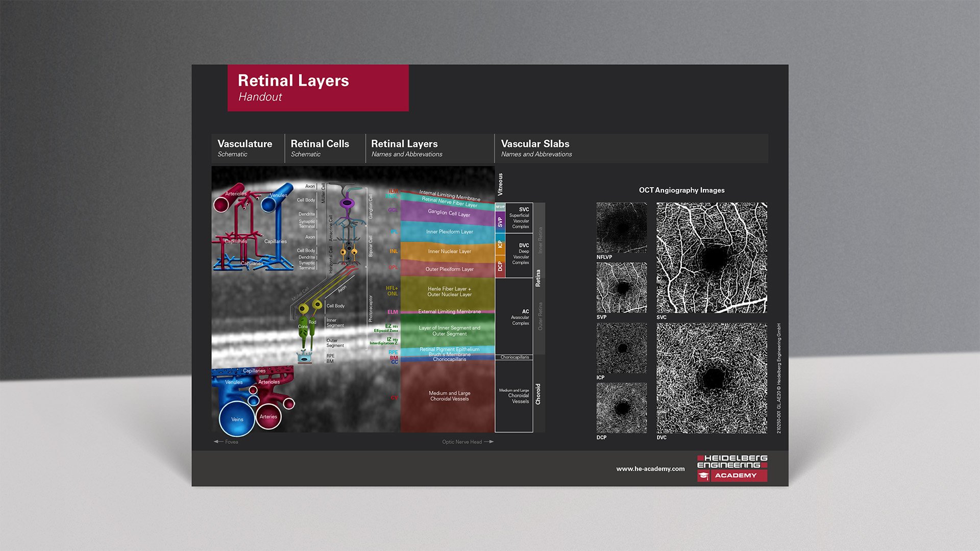Select the Vascular Slabs header

536,148
